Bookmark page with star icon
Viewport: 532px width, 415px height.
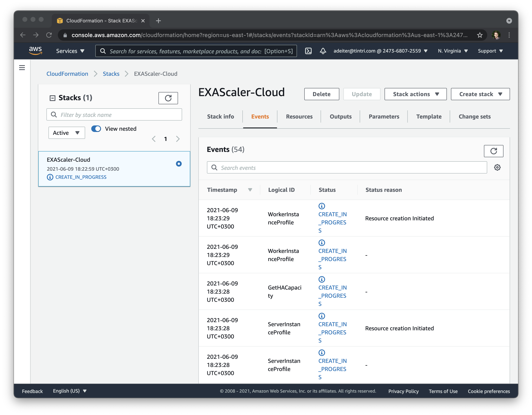[480, 35]
